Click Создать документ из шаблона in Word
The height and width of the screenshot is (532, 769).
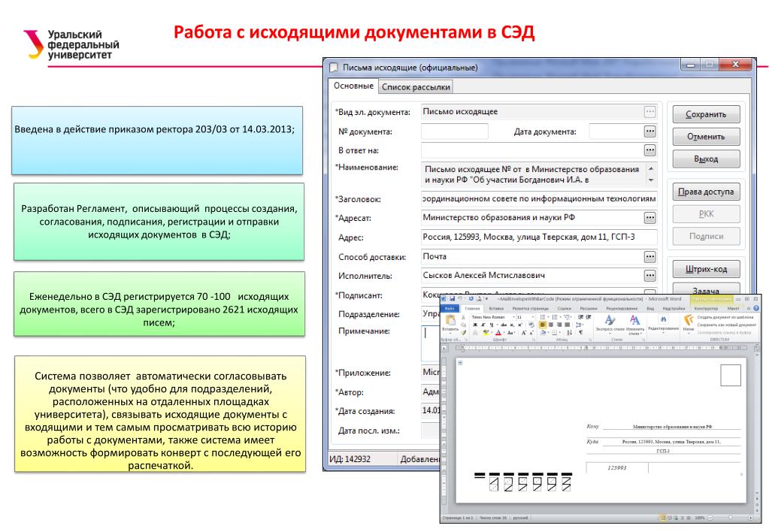tap(725, 317)
